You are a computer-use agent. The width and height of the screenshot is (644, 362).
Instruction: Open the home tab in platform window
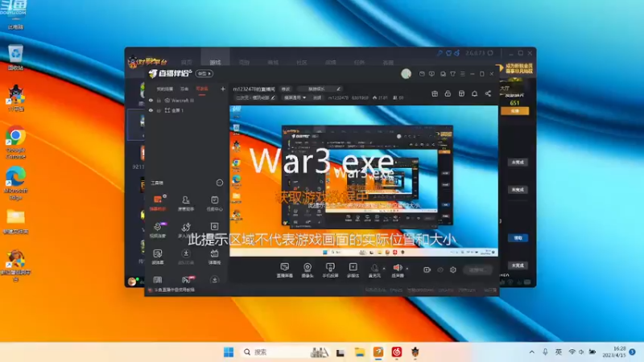pos(187,63)
